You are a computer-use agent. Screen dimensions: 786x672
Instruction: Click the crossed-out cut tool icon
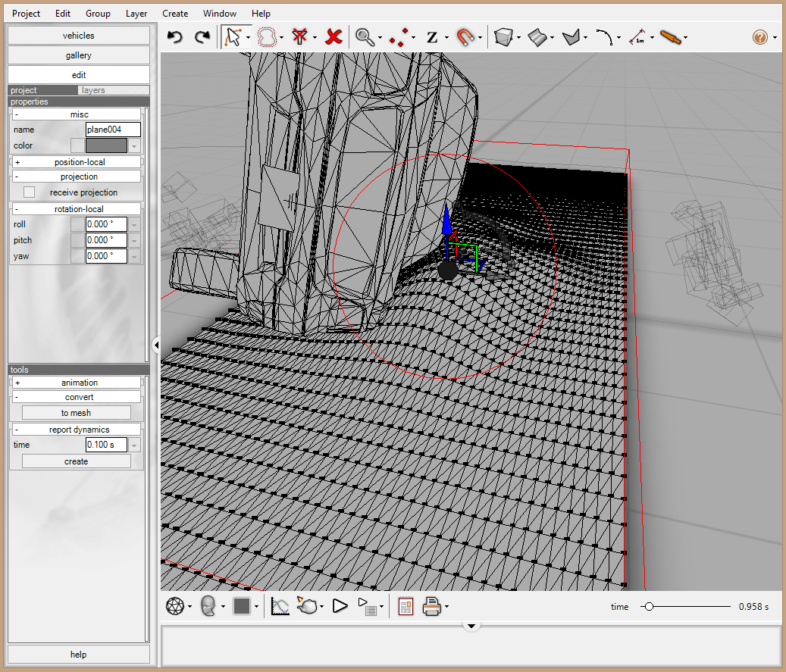(x=299, y=37)
